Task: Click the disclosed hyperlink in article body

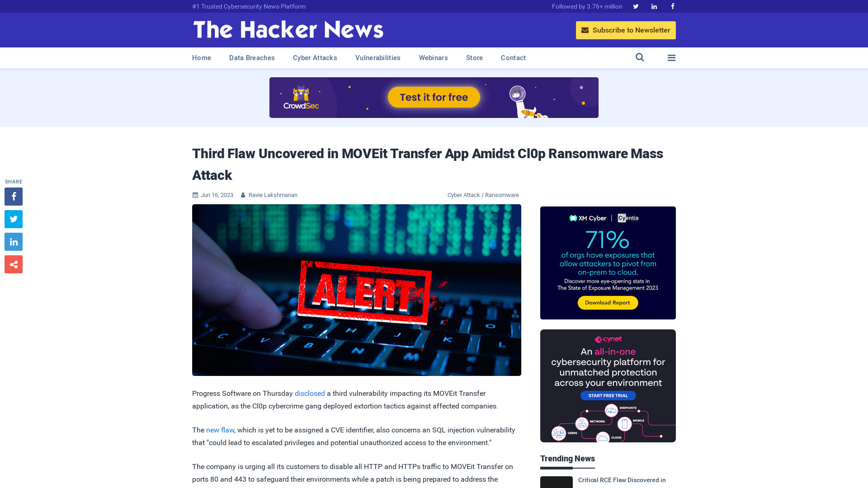Action: click(309, 393)
